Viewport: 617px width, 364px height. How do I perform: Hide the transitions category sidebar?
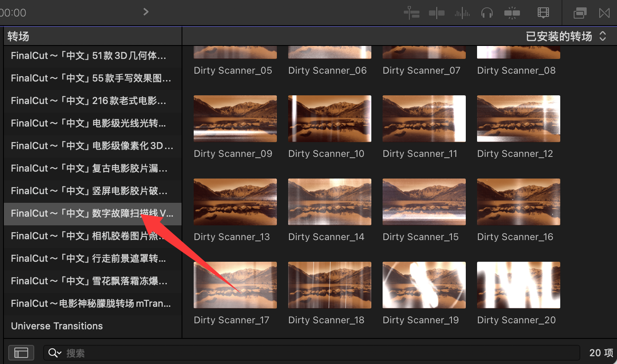(21, 353)
